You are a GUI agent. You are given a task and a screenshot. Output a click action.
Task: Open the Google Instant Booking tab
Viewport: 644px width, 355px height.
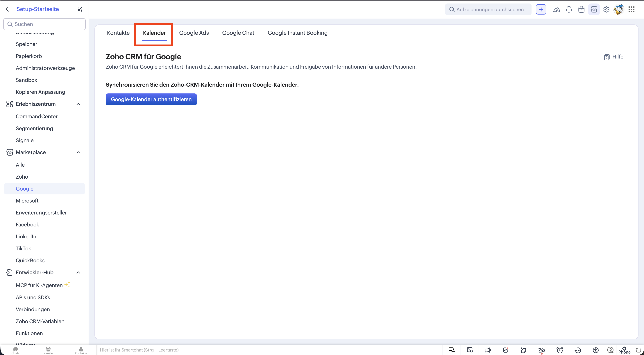click(x=298, y=33)
